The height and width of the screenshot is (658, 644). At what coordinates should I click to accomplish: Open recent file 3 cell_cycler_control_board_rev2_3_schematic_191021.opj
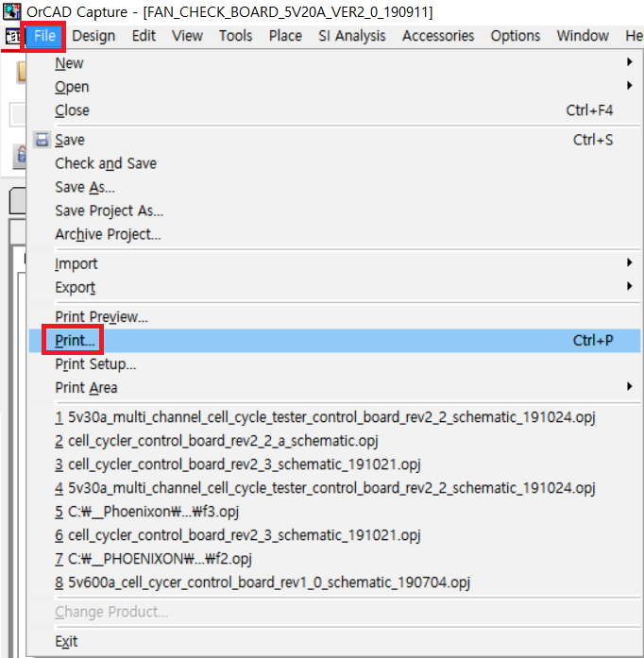[x=334, y=464]
